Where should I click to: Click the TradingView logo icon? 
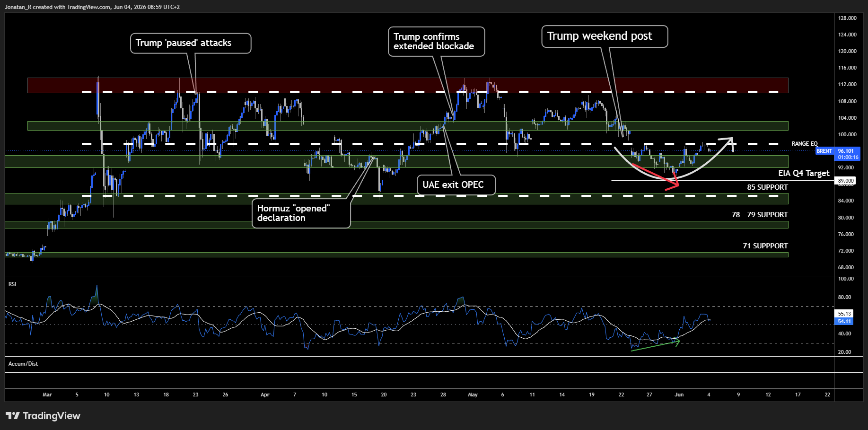pos(13,416)
